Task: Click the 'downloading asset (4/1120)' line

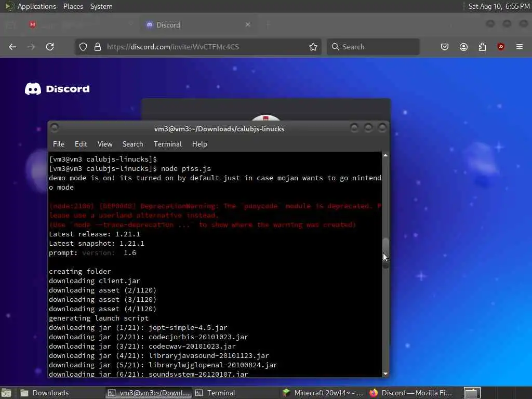Action: [102, 309]
